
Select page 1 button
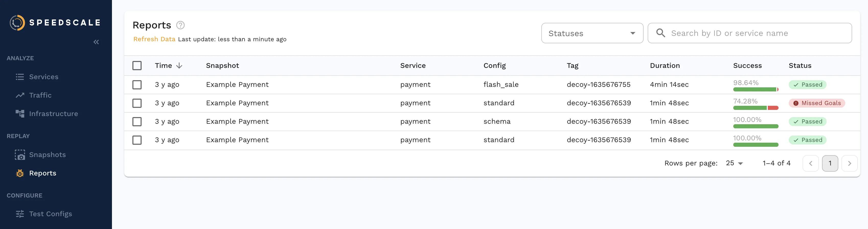tap(830, 163)
